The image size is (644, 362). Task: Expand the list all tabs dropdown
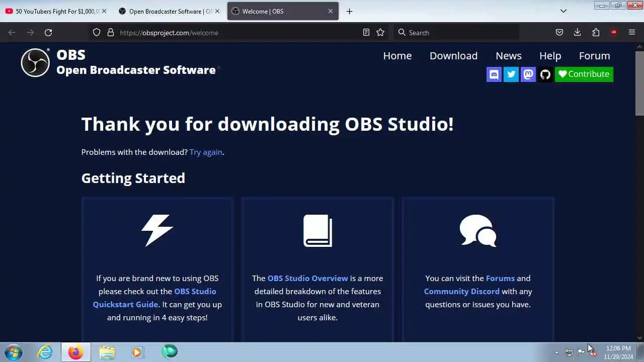563,11
